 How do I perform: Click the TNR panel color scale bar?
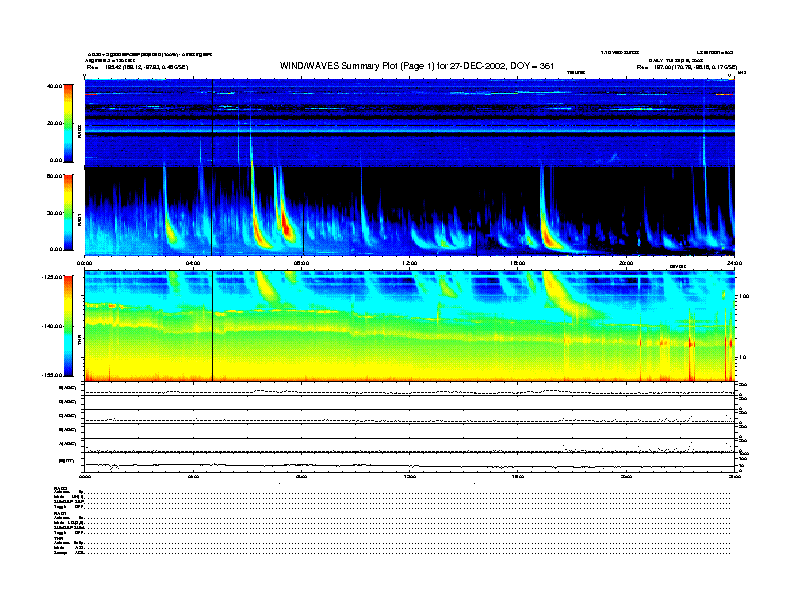coord(68,326)
